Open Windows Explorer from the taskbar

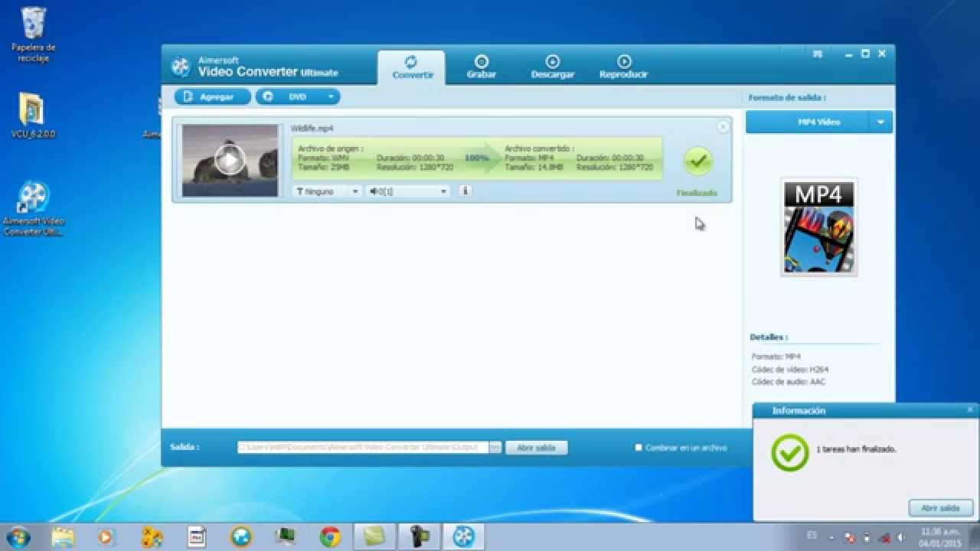pyautogui.click(x=62, y=537)
